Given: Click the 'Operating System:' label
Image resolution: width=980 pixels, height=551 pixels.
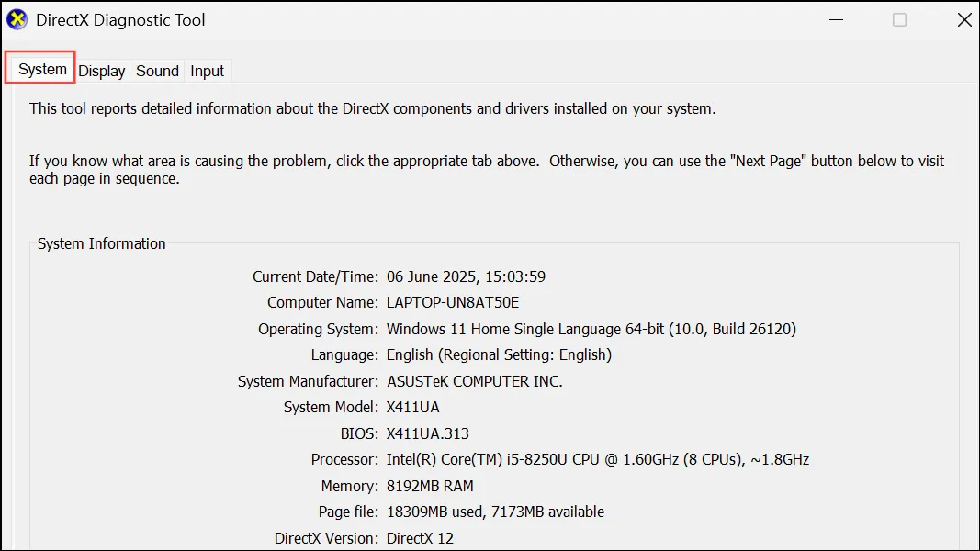Looking at the screenshot, I should click(x=318, y=329).
